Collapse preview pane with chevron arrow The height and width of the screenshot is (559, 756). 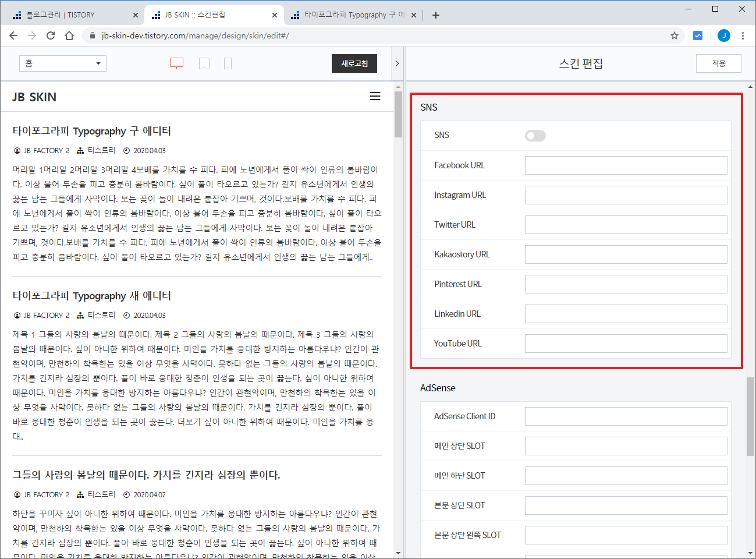397,63
